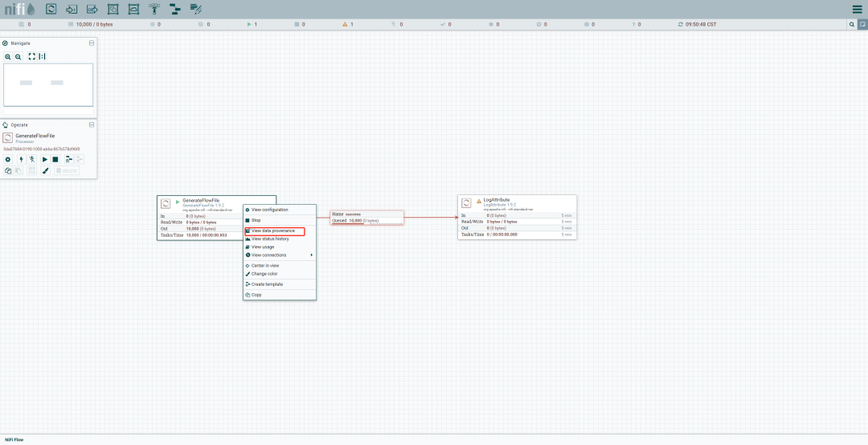Screen dimensions: 868x445
Task: Select the Label toolbar icon
Action: (195, 9)
